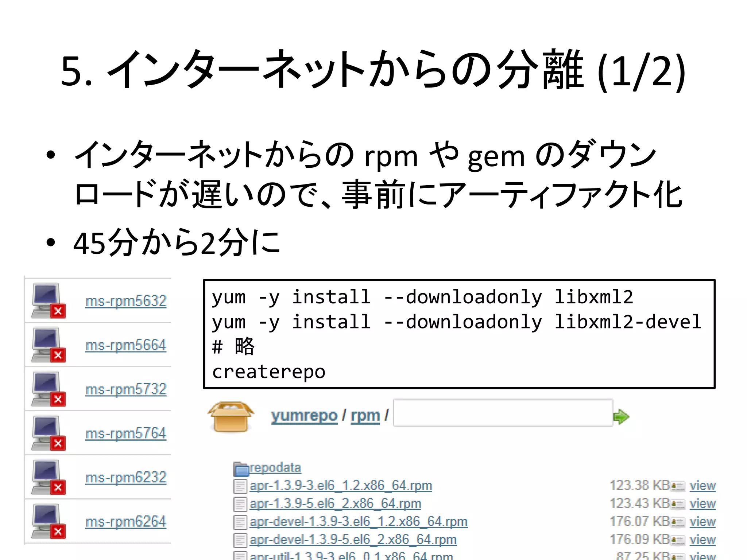Click the workspace package box icon
This screenshot has width=747, height=560.
(x=231, y=416)
